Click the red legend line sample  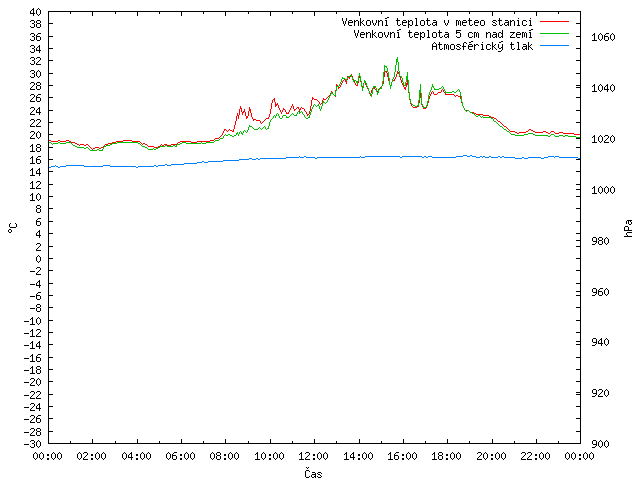[x=554, y=21]
